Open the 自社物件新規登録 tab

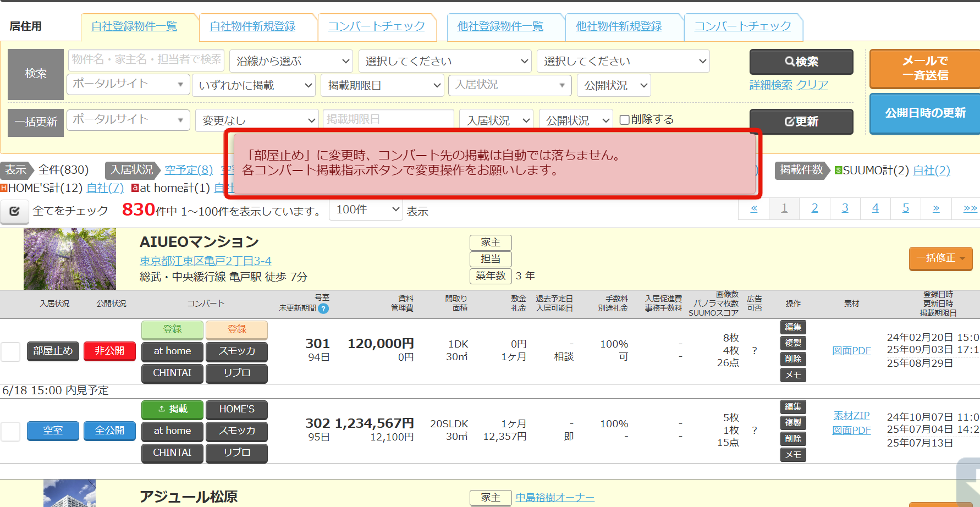point(252,26)
